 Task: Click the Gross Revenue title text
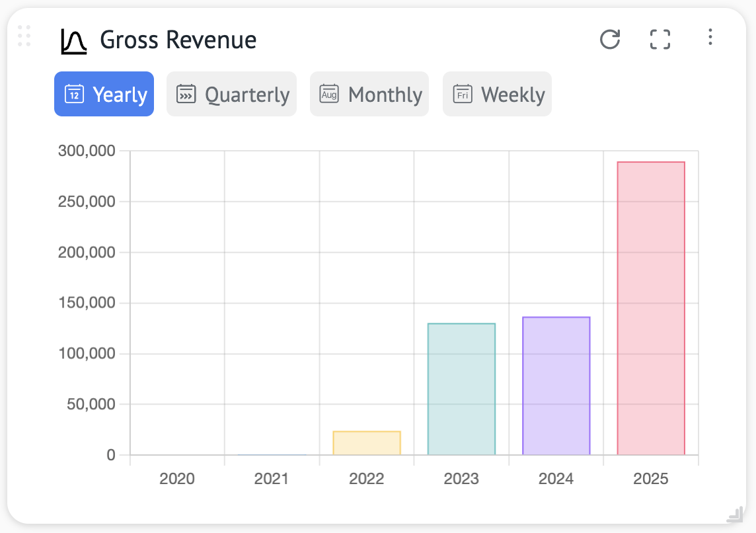tap(178, 40)
